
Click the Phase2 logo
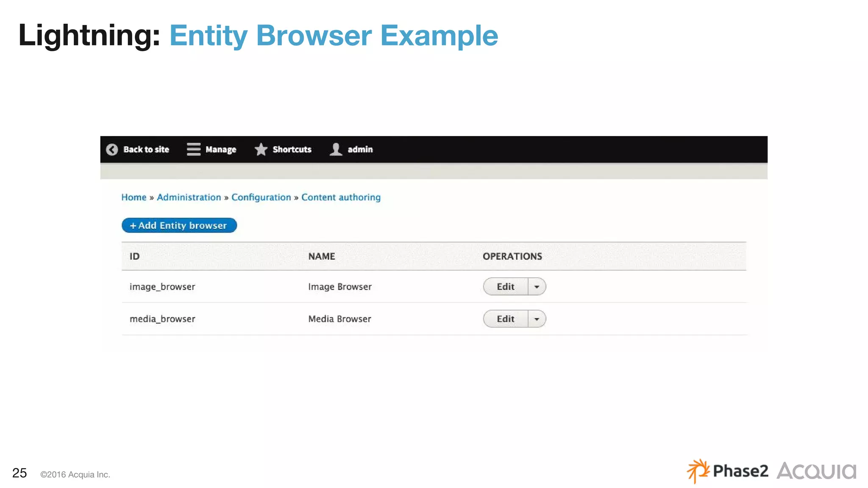[727, 471]
